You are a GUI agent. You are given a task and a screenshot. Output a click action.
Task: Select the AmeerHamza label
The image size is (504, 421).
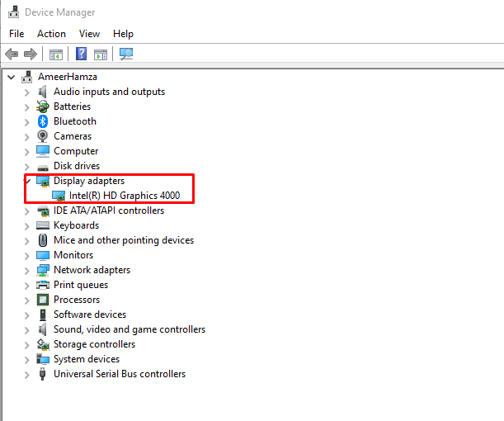coord(68,77)
